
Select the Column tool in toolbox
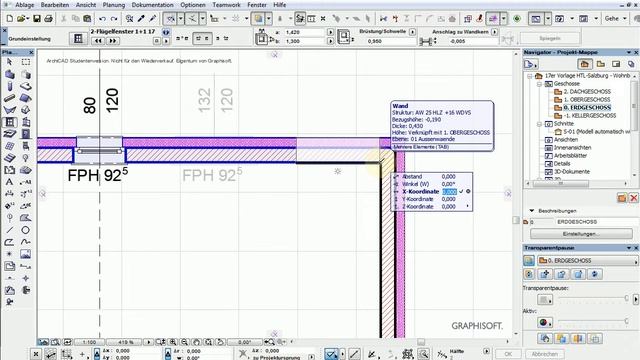click(x=9, y=86)
